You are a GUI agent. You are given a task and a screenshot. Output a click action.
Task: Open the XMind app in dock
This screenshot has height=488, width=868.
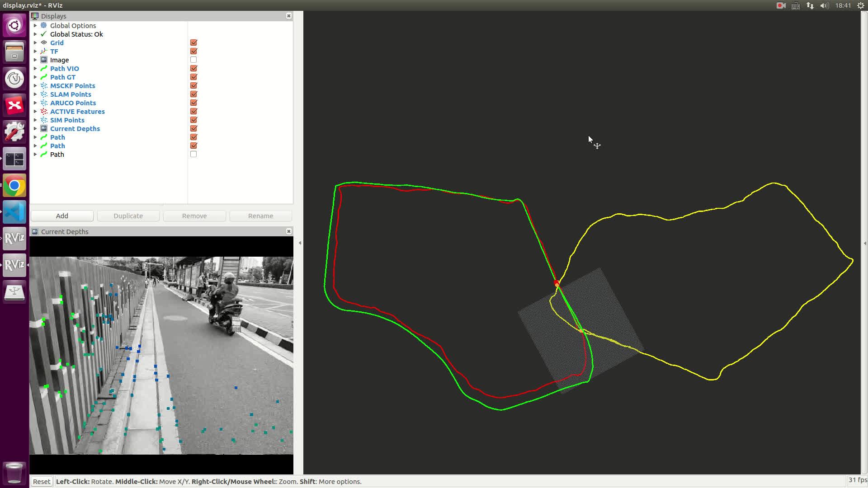point(14,105)
